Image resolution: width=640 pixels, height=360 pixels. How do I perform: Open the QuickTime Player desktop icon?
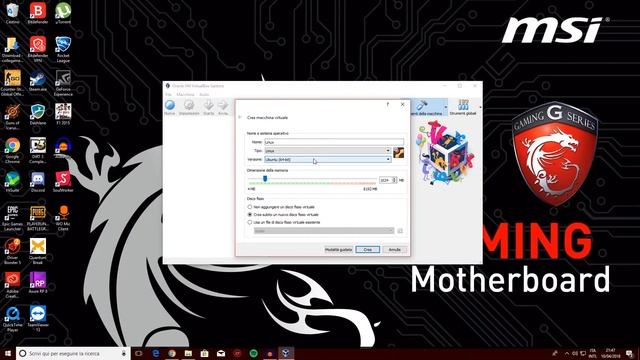(12, 318)
